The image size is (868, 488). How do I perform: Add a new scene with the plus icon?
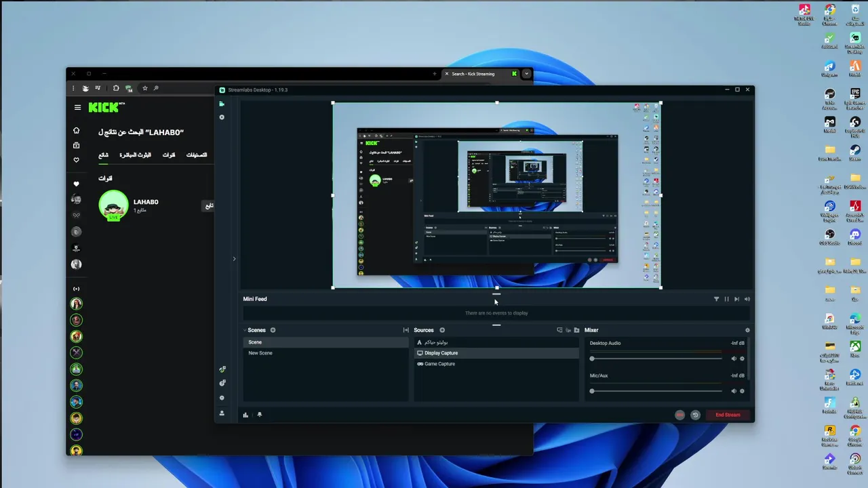(273, 330)
